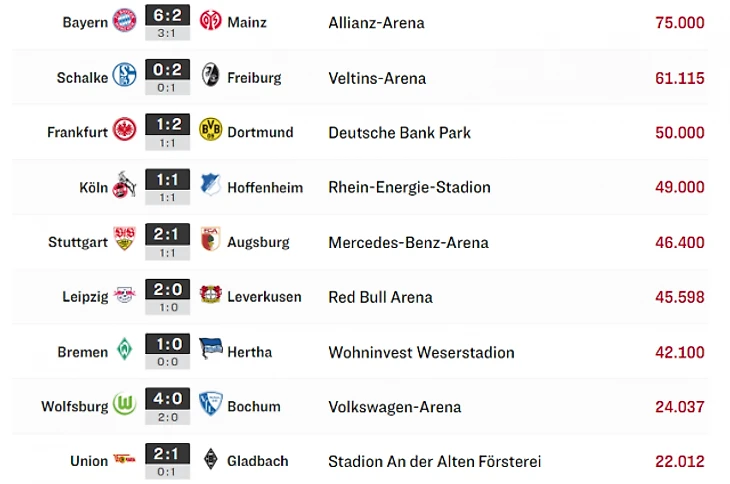Click the Mainz club logo
Viewport: 730px width, 484px height.
click(210, 21)
